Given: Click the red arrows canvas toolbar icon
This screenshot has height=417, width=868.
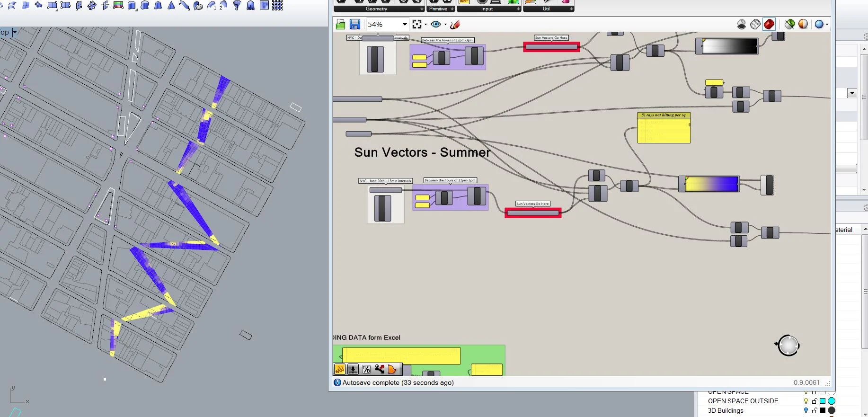Looking at the screenshot, I should [x=380, y=369].
